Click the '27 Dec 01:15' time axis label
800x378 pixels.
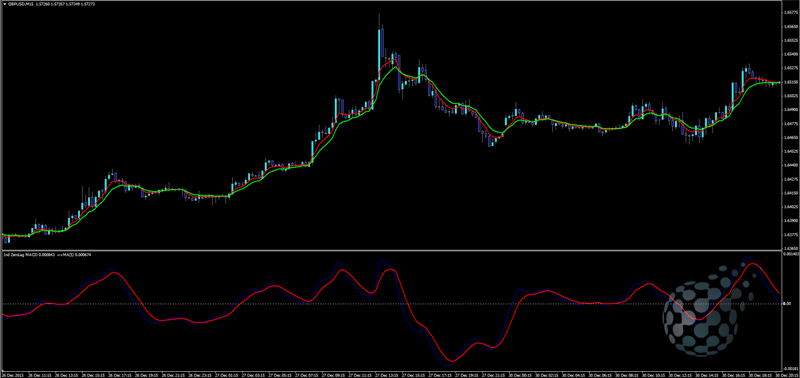pos(227,374)
